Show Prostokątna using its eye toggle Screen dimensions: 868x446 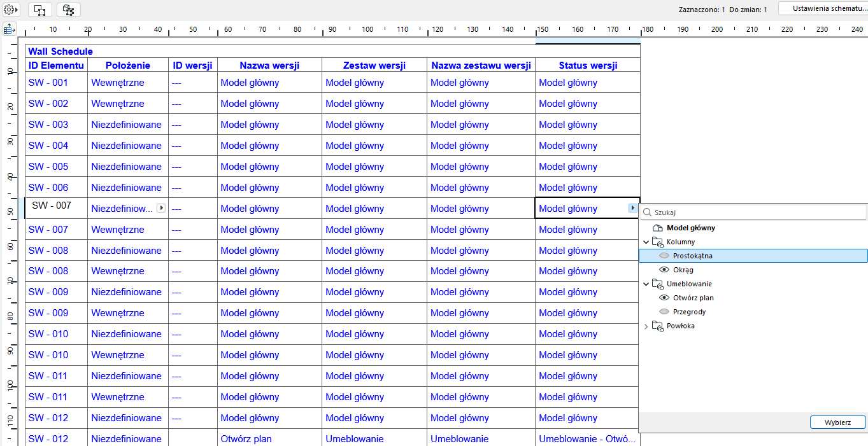click(664, 255)
